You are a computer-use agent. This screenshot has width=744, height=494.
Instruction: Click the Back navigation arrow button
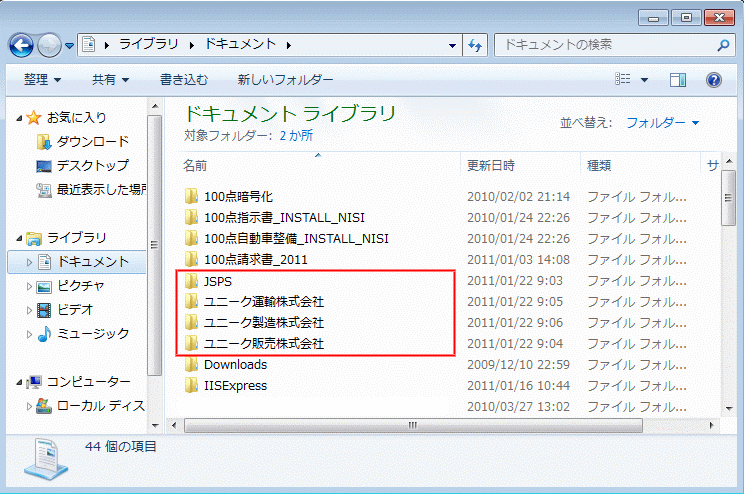(23, 45)
